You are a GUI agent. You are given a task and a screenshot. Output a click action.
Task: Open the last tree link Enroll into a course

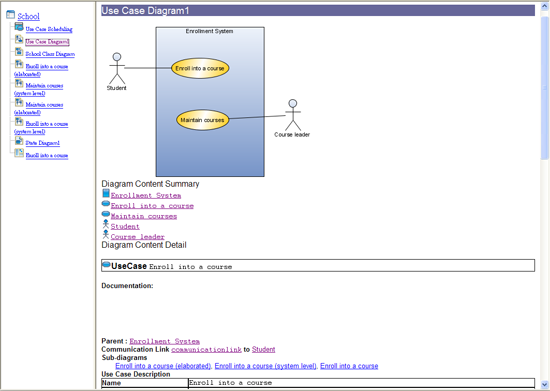tap(47, 155)
